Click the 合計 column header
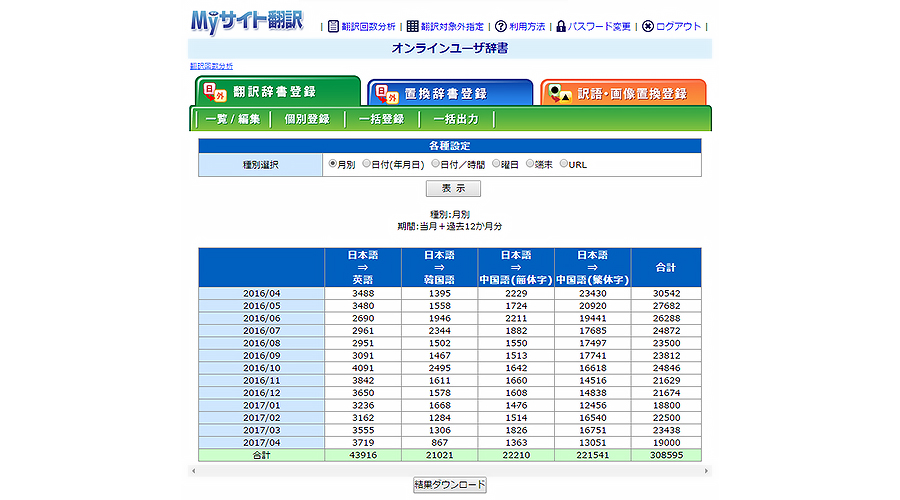This screenshot has height=500, width=900. point(666,268)
